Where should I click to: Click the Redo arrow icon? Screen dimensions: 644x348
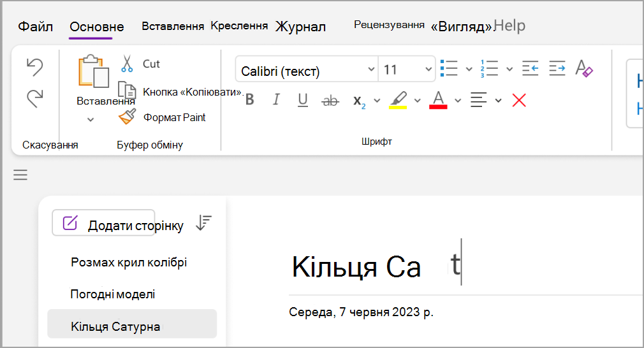(x=35, y=99)
